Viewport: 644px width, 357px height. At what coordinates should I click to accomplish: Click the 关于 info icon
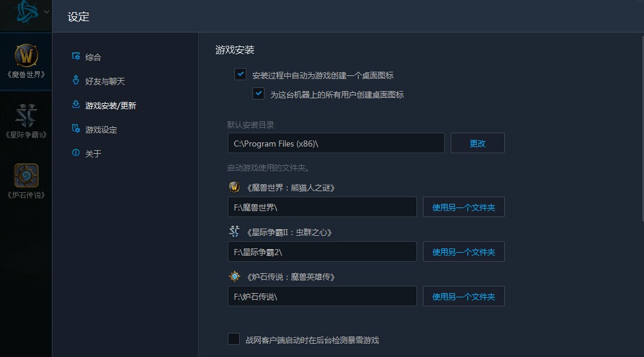pyautogui.click(x=75, y=153)
